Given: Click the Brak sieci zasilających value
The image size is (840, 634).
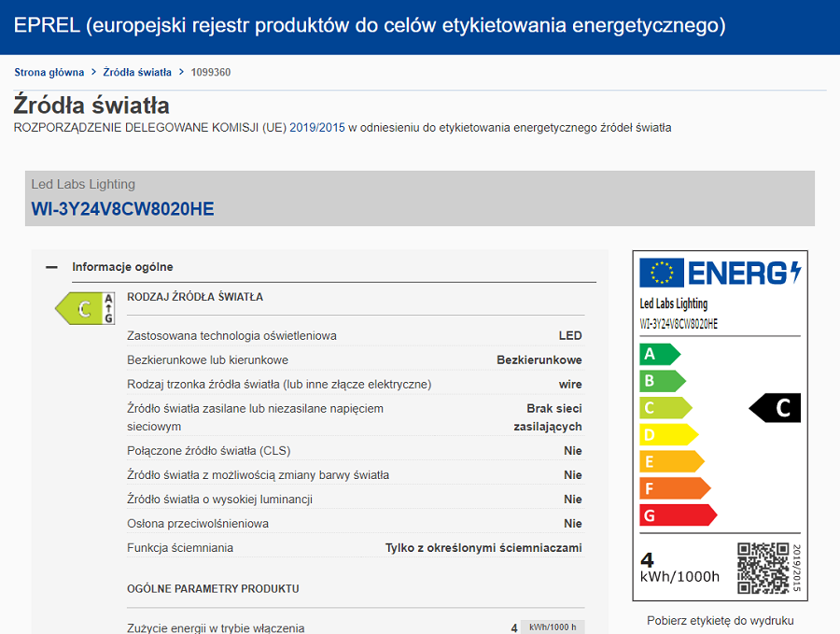Looking at the screenshot, I should coord(548,417).
